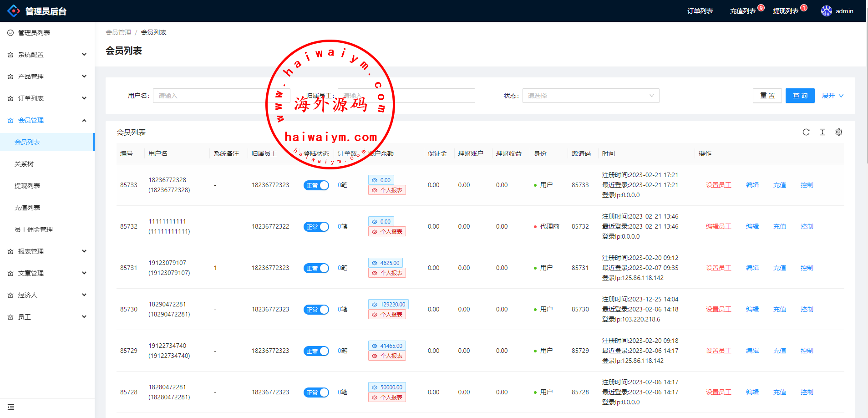The image size is (868, 418).
Task: Toggle login status switch for member 85731
Action: pyautogui.click(x=316, y=268)
